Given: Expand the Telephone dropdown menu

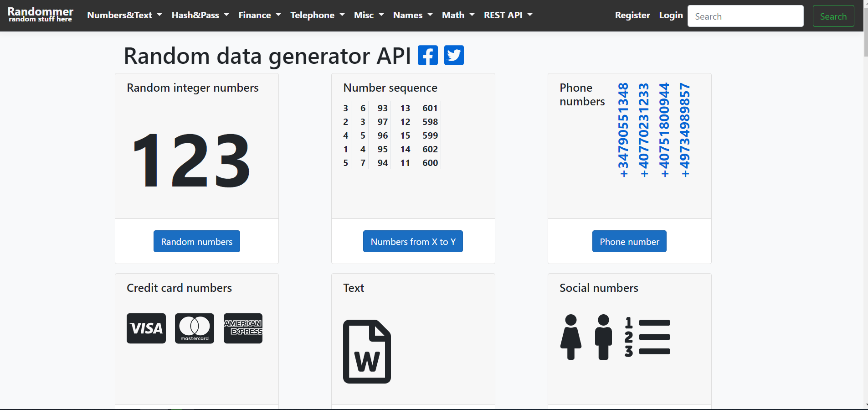Looking at the screenshot, I should pos(317,15).
